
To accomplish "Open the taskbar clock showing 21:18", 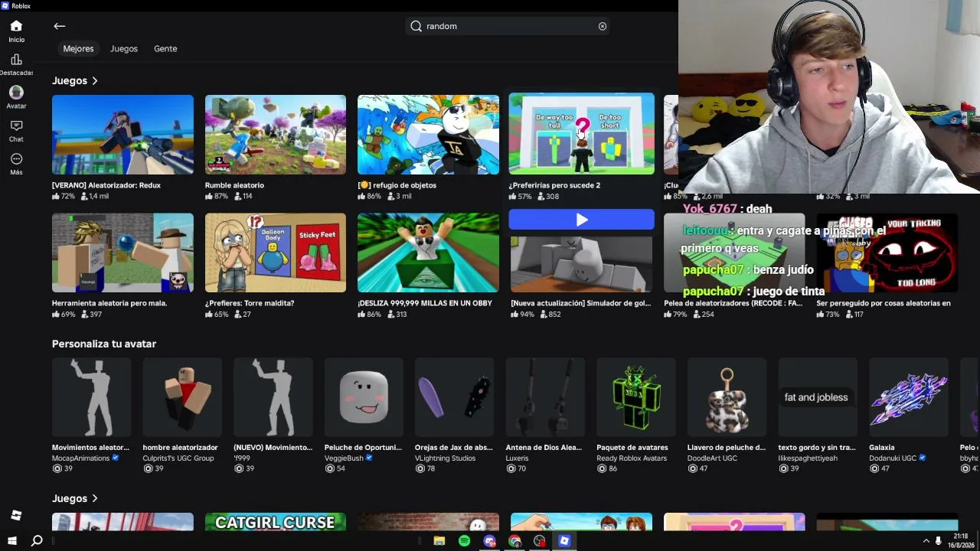I will click(x=962, y=541).
